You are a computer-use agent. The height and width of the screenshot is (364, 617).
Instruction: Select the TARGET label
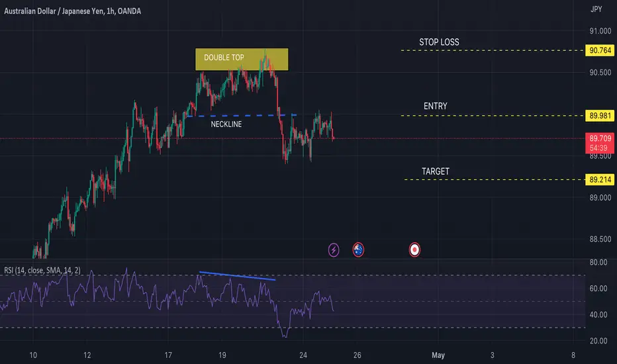(x=435, y=171)
